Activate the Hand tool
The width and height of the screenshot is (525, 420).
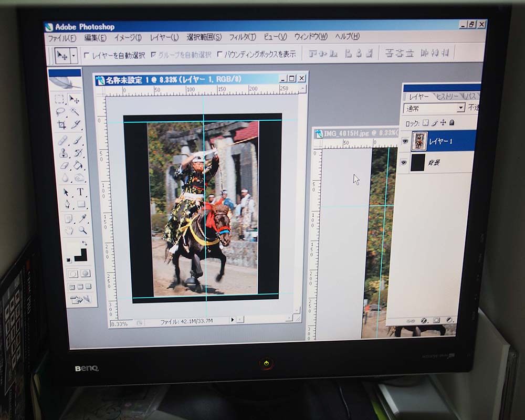pos(69,230)
